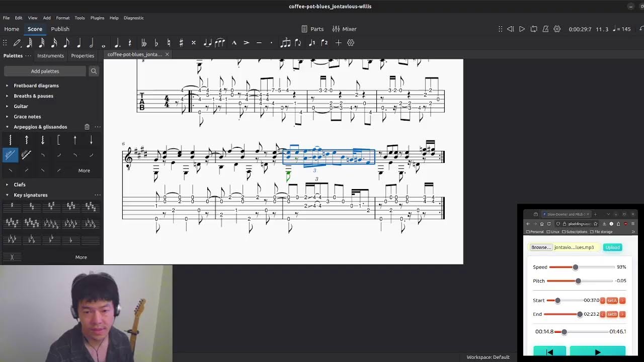Viewport: 644px width, 362px height.
Task: Select eighth note duration
Action: (x=66, y=43)
